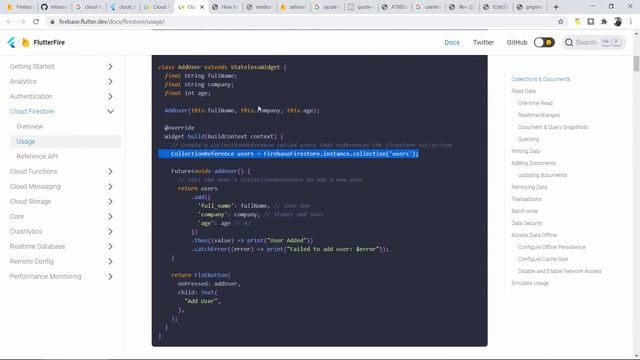Jump to Realtime changes section

point(539,115)
